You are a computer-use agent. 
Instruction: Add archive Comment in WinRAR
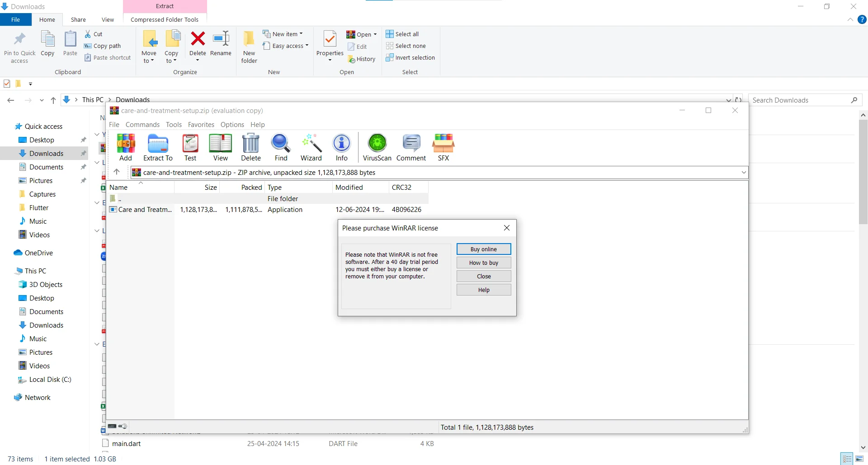pyautogui.click(x=411, y=147)
